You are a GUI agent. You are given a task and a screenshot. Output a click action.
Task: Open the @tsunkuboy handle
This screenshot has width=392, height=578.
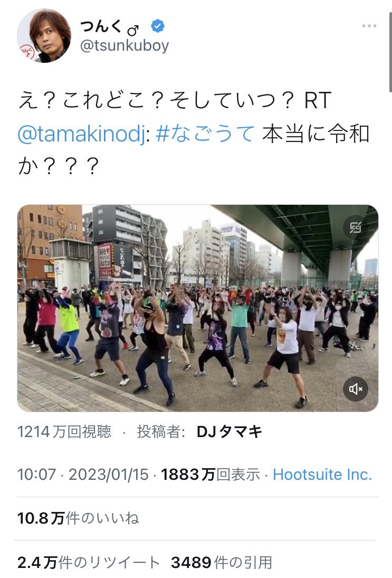pos(124,46)
